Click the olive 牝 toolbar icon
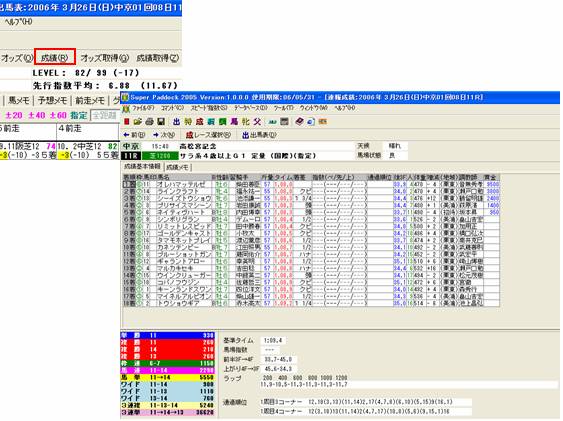 tap(246, 122)
